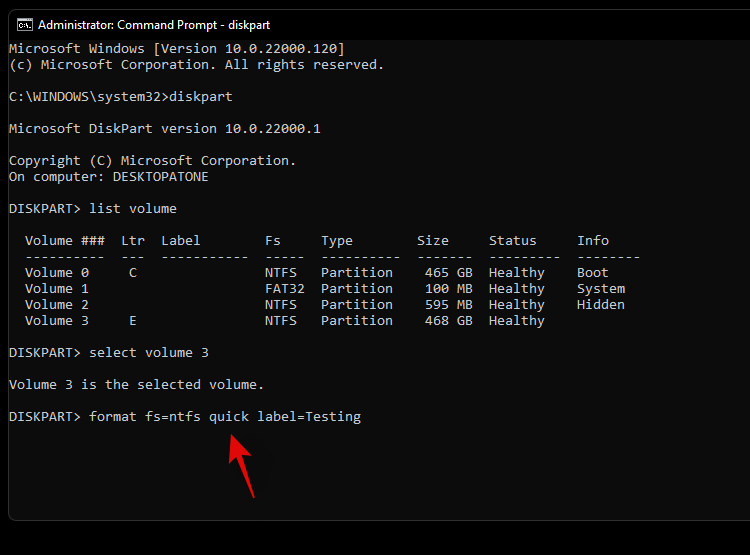Click "Volume 1" in the volume list
This screenshot has height=555, width=750.
tap(57, 289)
